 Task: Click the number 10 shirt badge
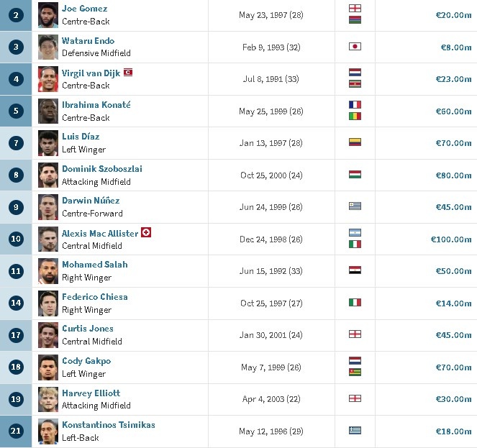pos(16,239)
